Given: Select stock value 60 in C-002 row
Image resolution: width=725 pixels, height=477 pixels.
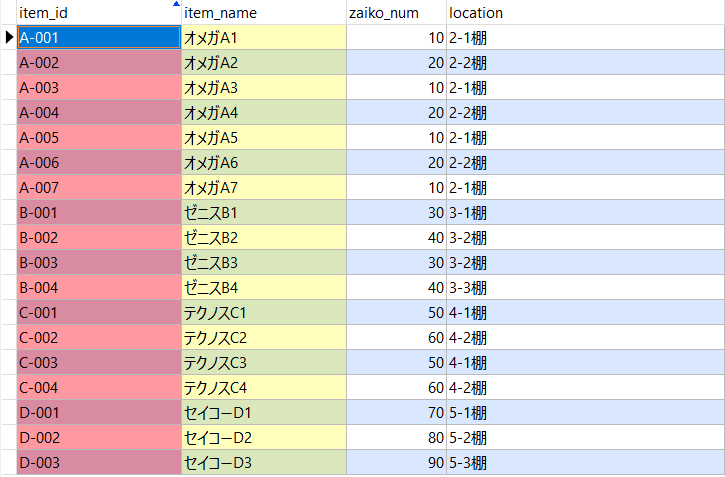Looking at the screenshot, I should (x=396, y=337).
